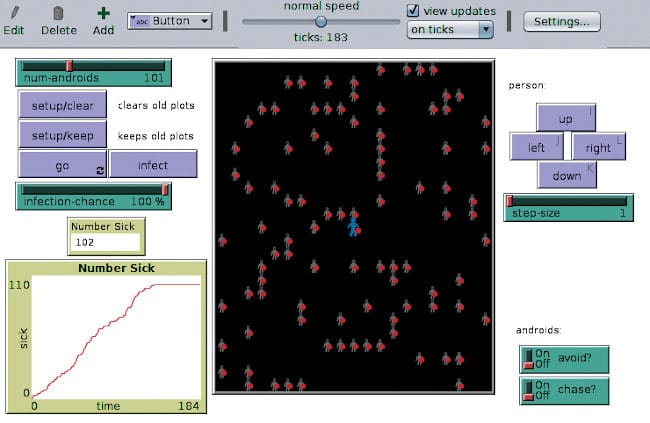This screenshot has width=650, height=423.
Task: Click the Delete trash can icon
Action: [x=58, y=13]
